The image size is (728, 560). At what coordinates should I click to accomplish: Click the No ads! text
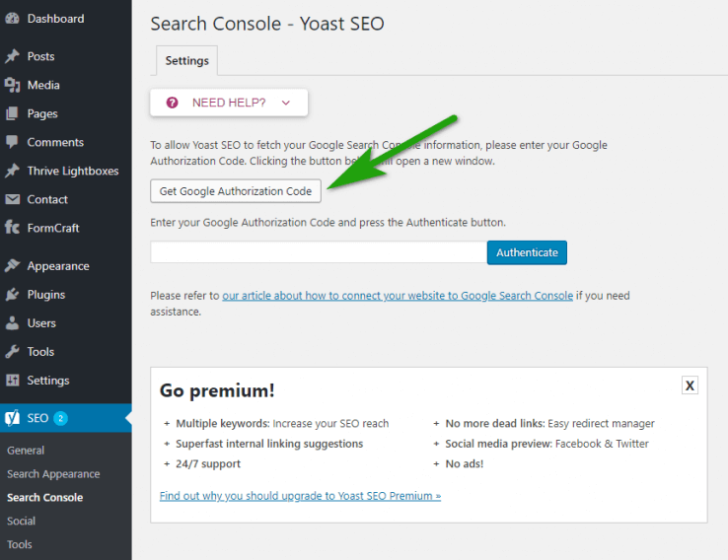click(x=465, y=464)
